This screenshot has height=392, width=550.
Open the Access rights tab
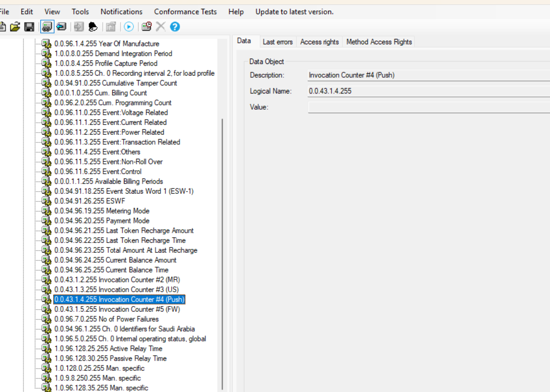coord(319,42)
